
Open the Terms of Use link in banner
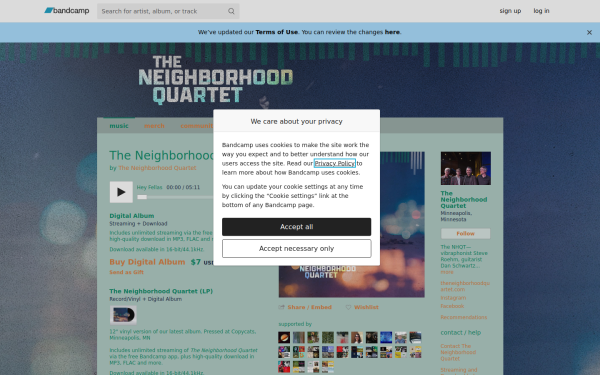tap(276, 32)
